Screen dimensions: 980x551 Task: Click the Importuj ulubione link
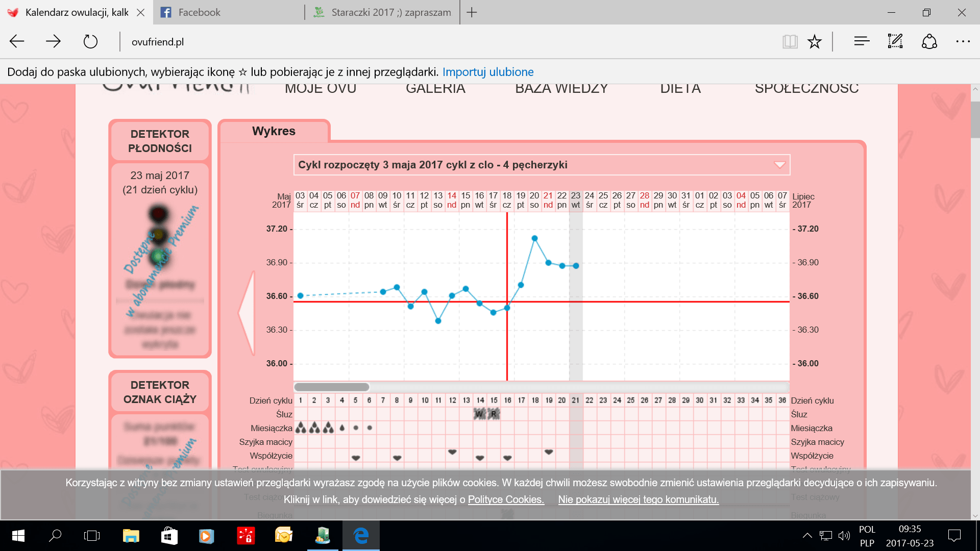click(x=488, y=72)
